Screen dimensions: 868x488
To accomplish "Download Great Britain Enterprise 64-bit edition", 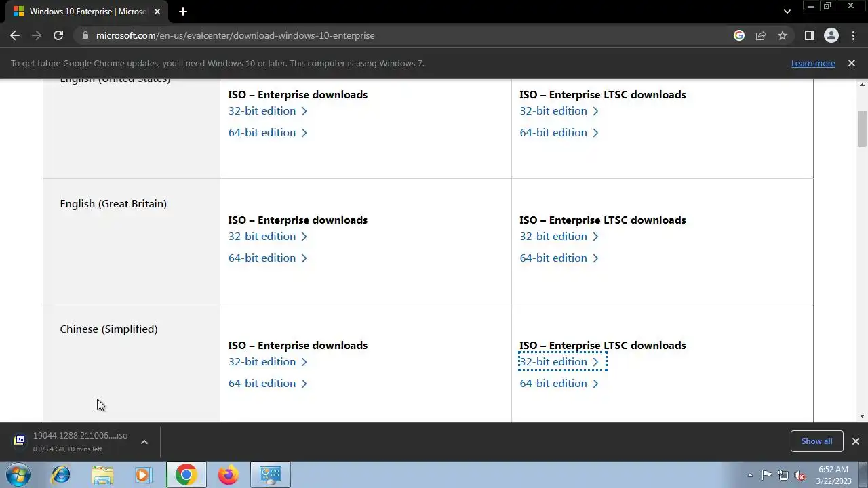I will pyautogui.click(x=268, y=258).
